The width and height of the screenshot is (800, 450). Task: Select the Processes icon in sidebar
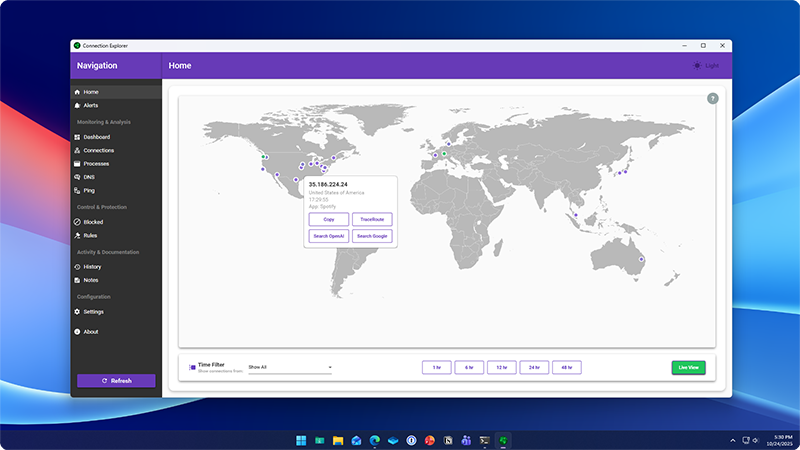point(77,163)
